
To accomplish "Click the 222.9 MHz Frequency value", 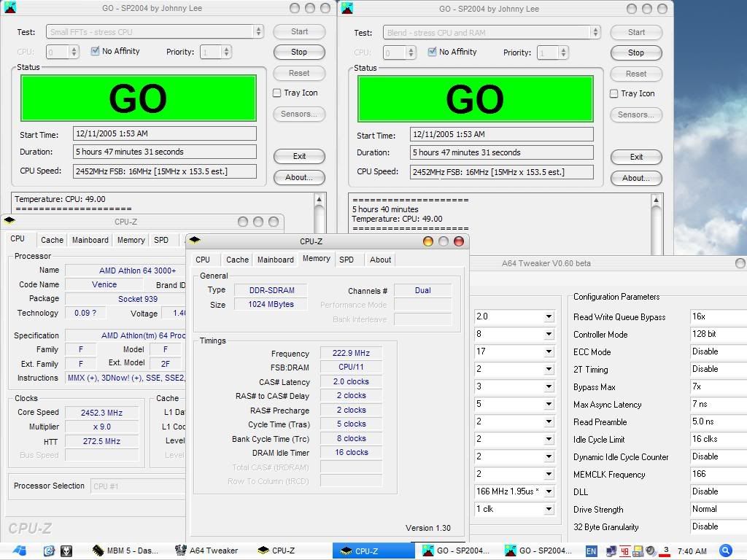I will [x=351, y=353].
